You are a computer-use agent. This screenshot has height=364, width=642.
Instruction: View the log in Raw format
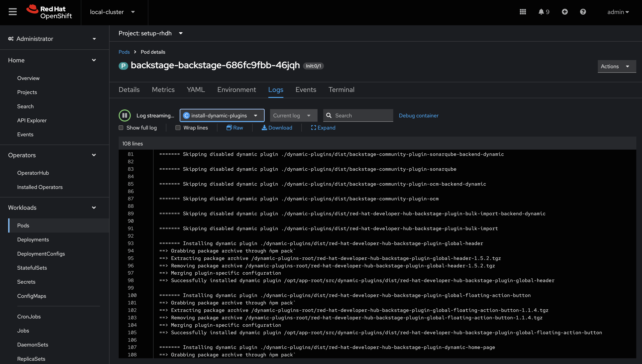pyautogui.click(x=235, y=128)
